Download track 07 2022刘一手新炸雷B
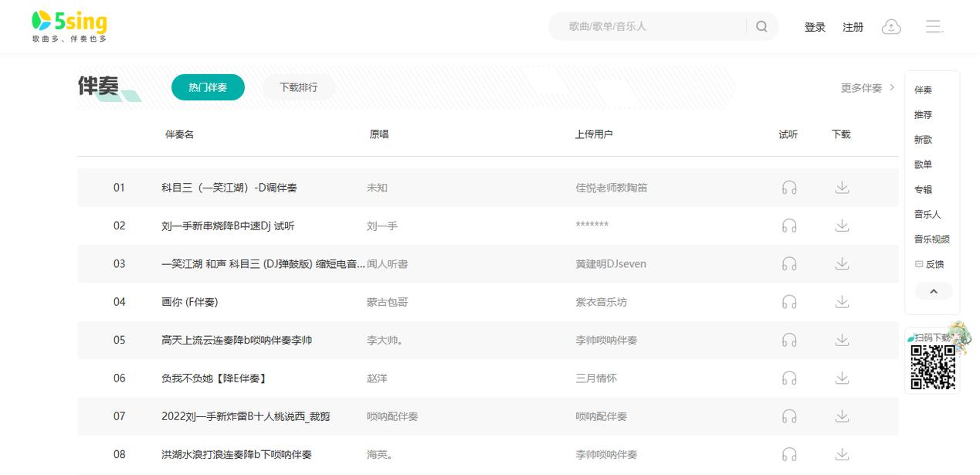This screenshot has height=475, width=980. pyautogui.click(x=842, y=416)
